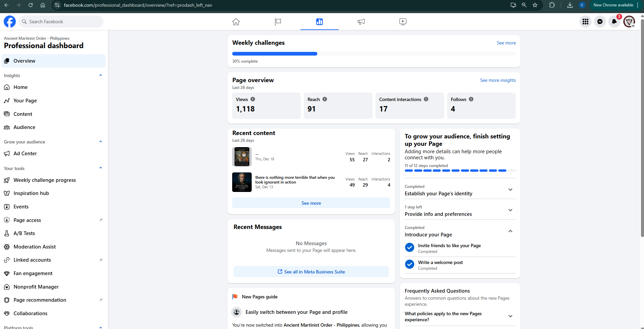Click the info icon next to Views
The width and height of the screenshot is (644, 329).
[x=253, y=99]
